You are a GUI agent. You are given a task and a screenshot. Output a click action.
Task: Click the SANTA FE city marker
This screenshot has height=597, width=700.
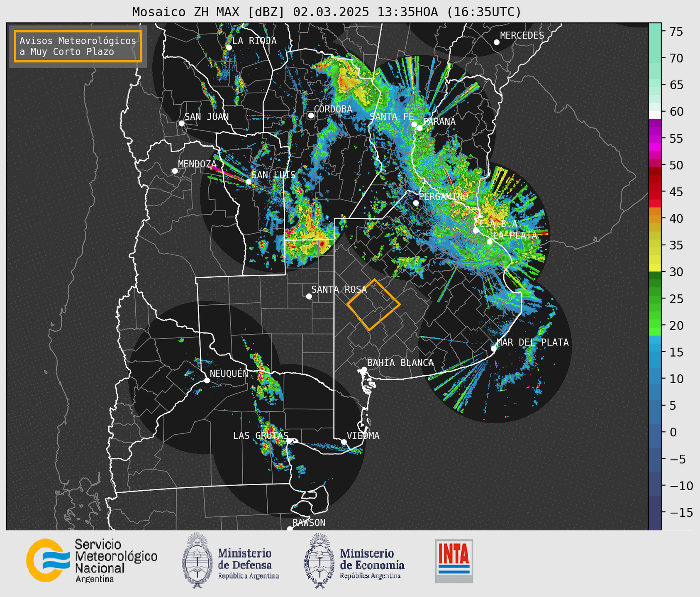[x=414, y=124]
